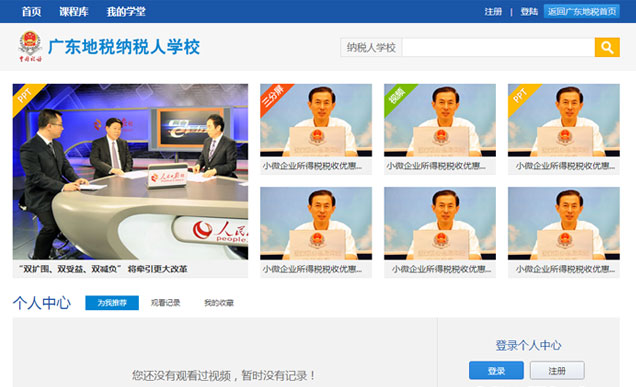Click the national emblem logo in header
The width and height of the screenshot is (636, 387).
[30, 46]
